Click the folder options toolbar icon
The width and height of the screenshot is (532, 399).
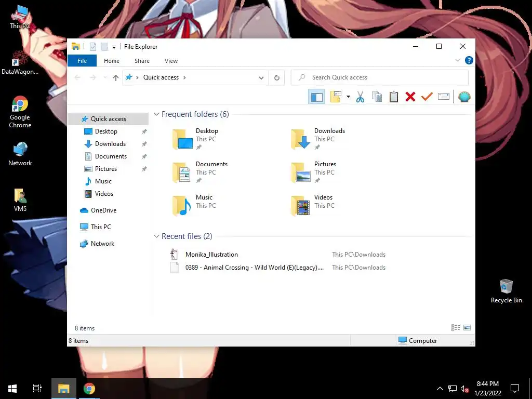pos(336,97)
